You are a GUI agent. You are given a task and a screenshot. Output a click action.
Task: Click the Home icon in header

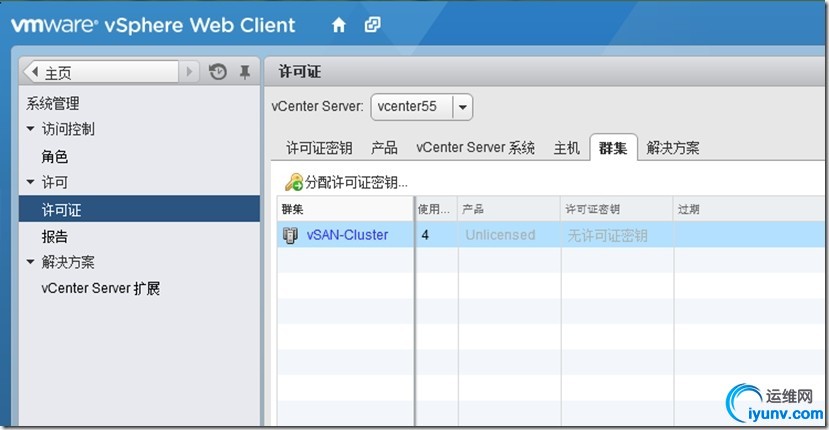pyautogui.click(x=338, y=25)
